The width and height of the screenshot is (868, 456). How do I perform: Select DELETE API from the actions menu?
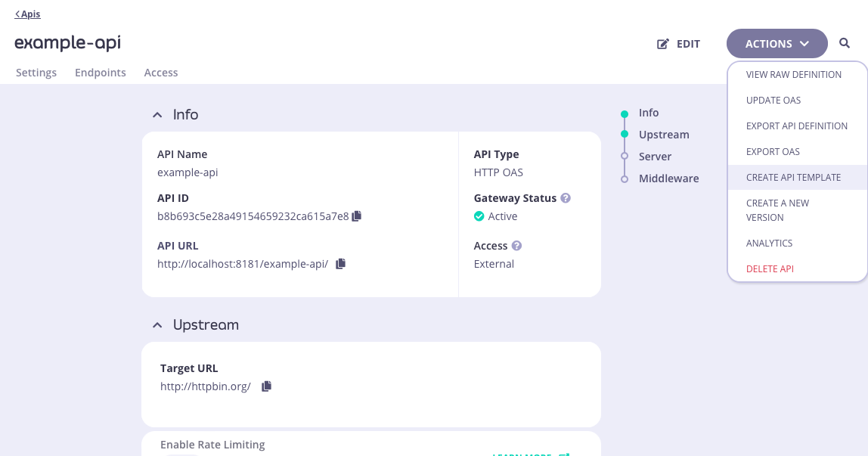pyautogui.click(x=770, y=268)
